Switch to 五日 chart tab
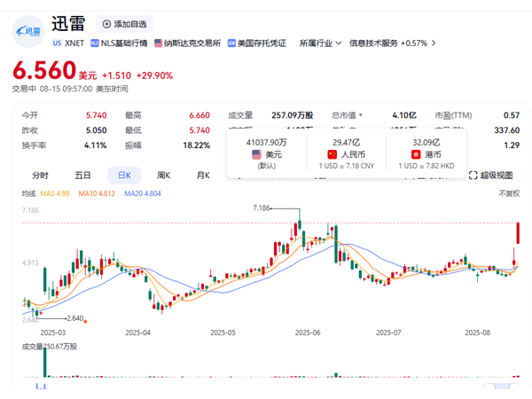The image size is (532, 399). tap(82, 176)
